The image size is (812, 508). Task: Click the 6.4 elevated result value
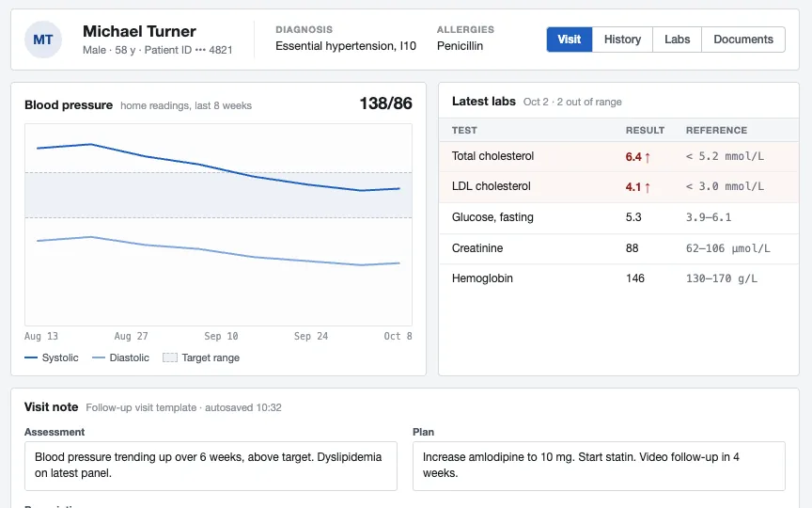[x=637, y=157]
